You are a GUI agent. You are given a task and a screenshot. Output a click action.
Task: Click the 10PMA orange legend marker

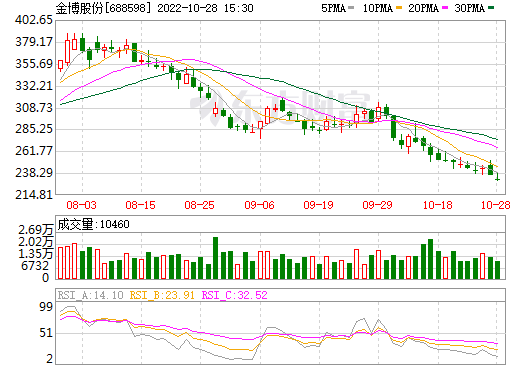(x=399, y=8)
